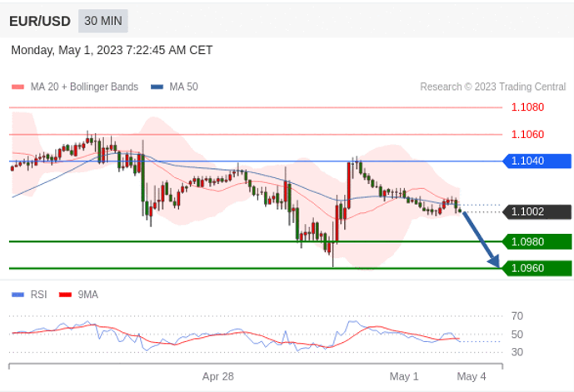The width and height of the screenshot is (574, 392).
Task: Click the May 1 date axis label
Action: [404, 376]
